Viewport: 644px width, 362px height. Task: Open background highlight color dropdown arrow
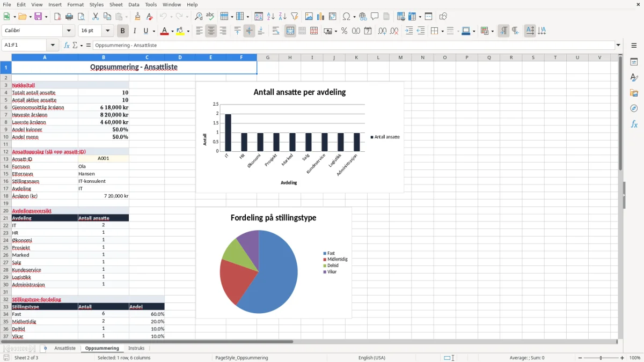coord(188,31)
